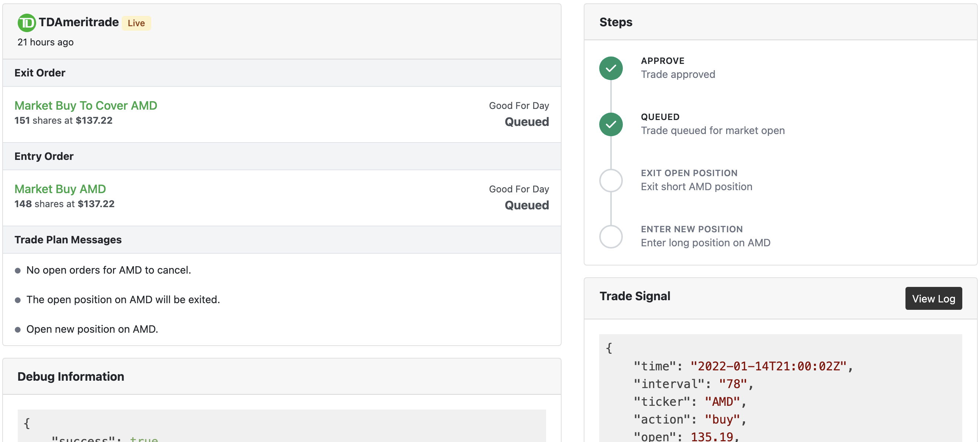The width and height of the screenshot is (980, 442).
Task: Click "Trade queued for market open" text
Action: (x=712, y=131)
